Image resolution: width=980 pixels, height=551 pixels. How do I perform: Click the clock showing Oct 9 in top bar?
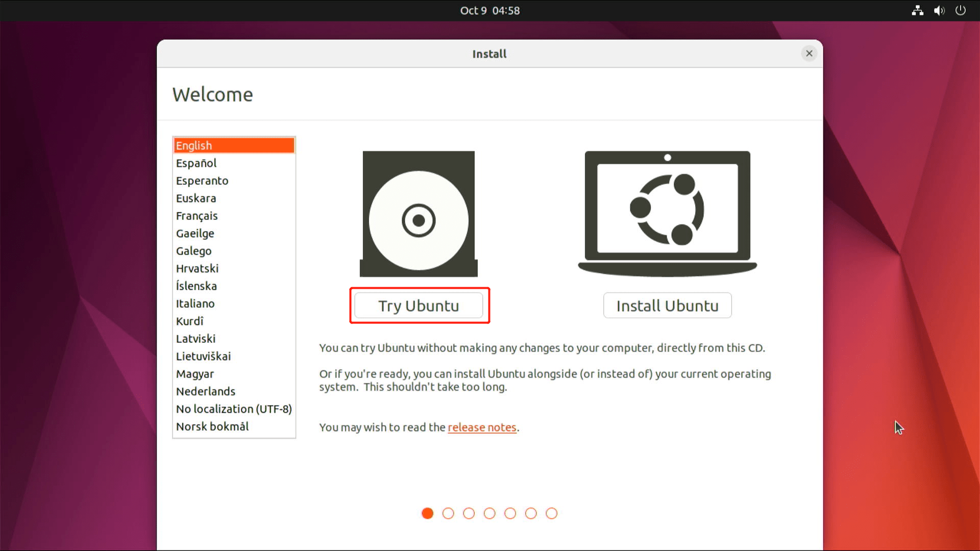489,10
